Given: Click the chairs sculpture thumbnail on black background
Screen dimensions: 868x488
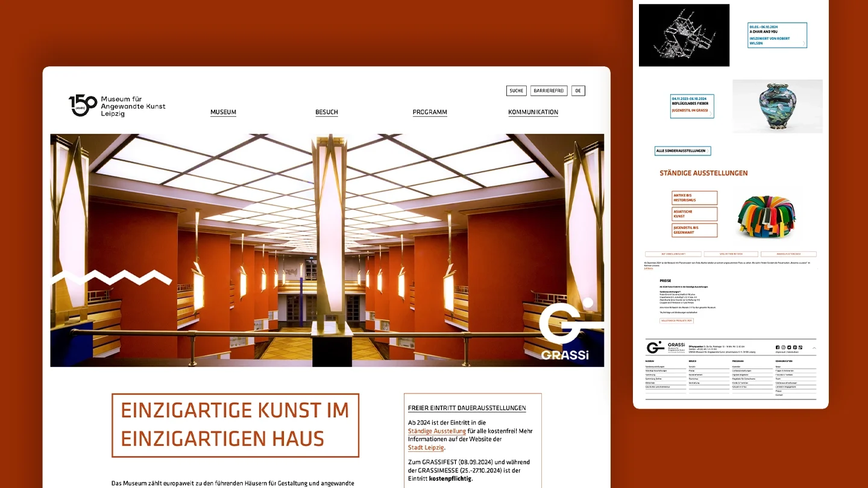Looking at the screenshot, I should 684,35.
